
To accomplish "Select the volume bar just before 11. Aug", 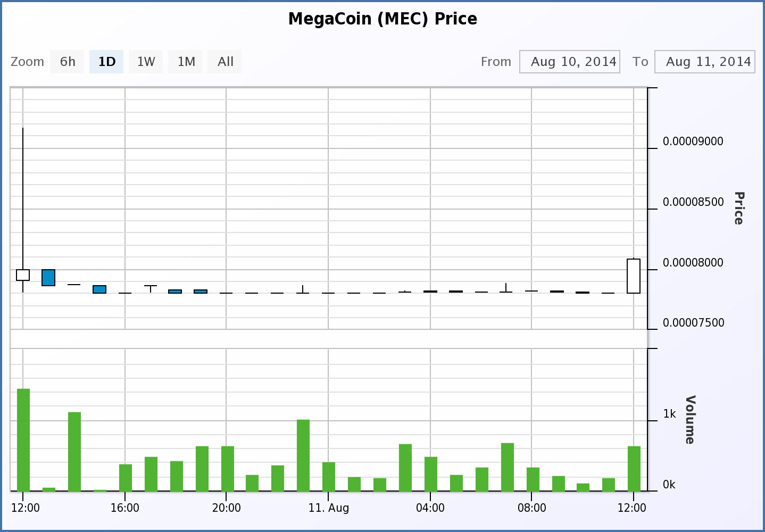I will [x=303, y=455].
